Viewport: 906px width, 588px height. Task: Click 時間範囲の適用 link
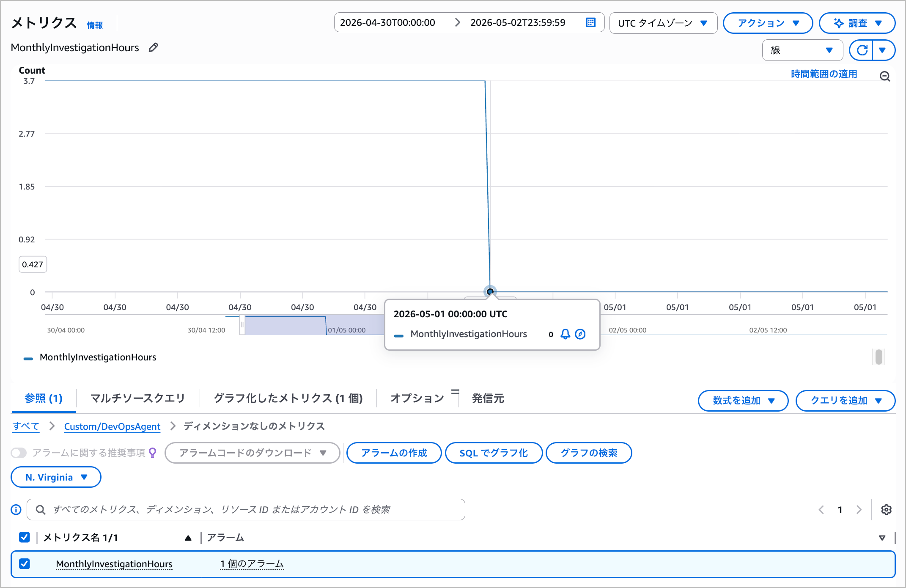(824, 74)
